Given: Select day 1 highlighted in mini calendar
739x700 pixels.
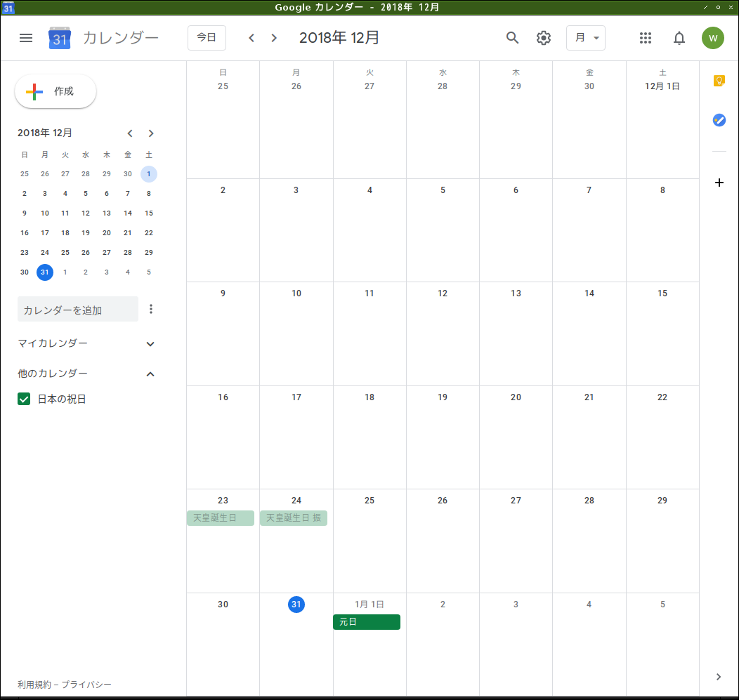Looking at the screenshot, I should pyautogui.click(x=149, y=174).
